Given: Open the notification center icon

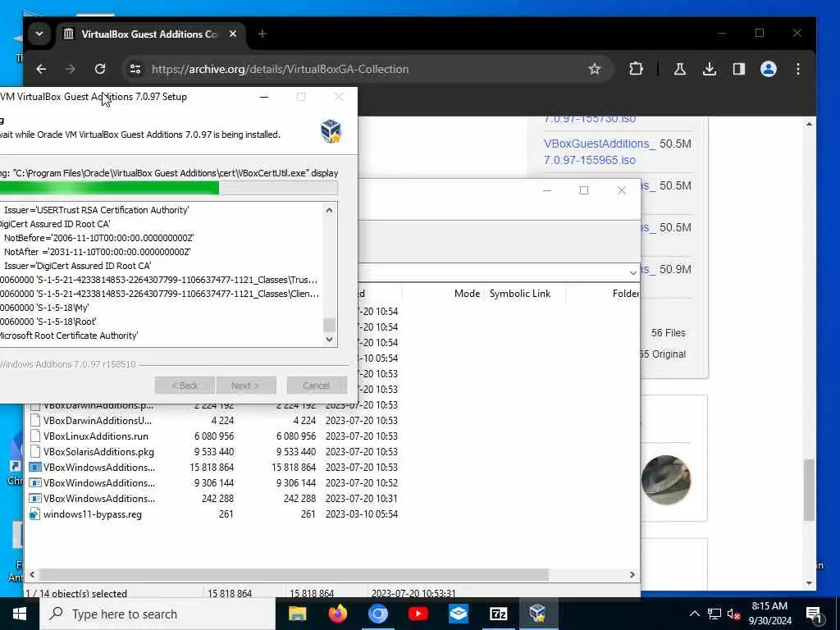Looking at the screenshot, I should point(814,615).
